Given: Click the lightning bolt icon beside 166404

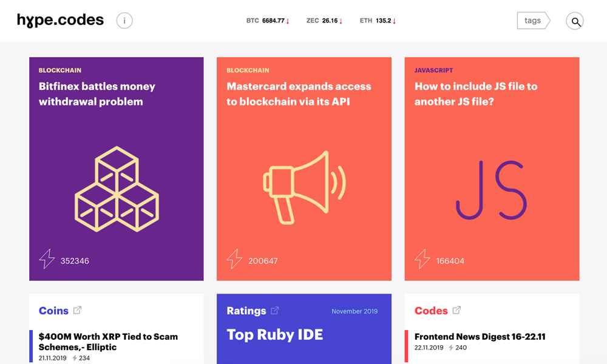Looking at the screenshot, I should pyautogui.click(x=422, y=260).
